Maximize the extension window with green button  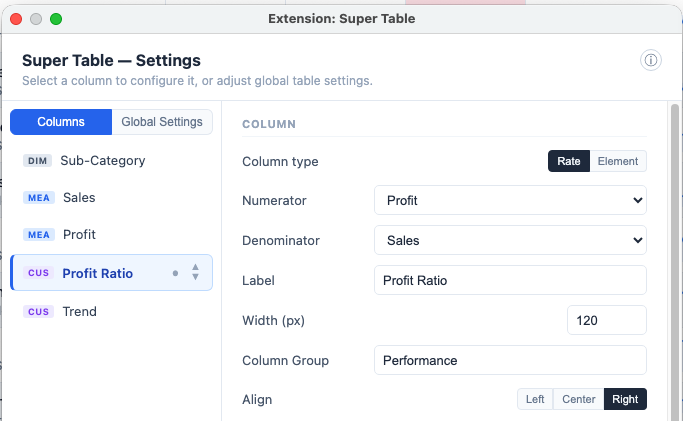(x=56, y=19)
